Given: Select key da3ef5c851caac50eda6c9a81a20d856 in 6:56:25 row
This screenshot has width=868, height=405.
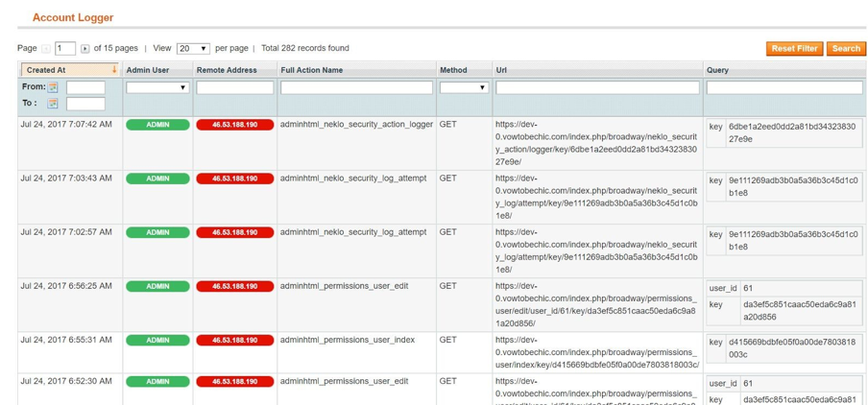Looking at the screenshot, I should coord(800,310).
